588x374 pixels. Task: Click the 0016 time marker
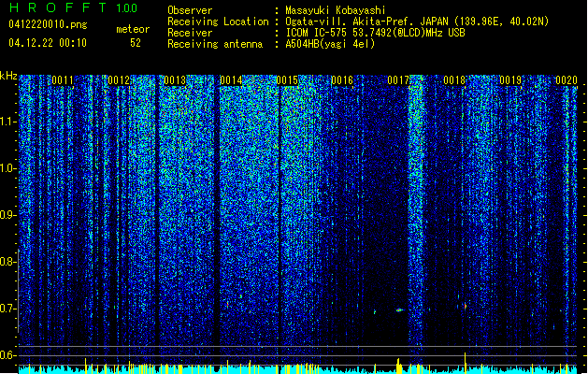click(x=342, y=80)
